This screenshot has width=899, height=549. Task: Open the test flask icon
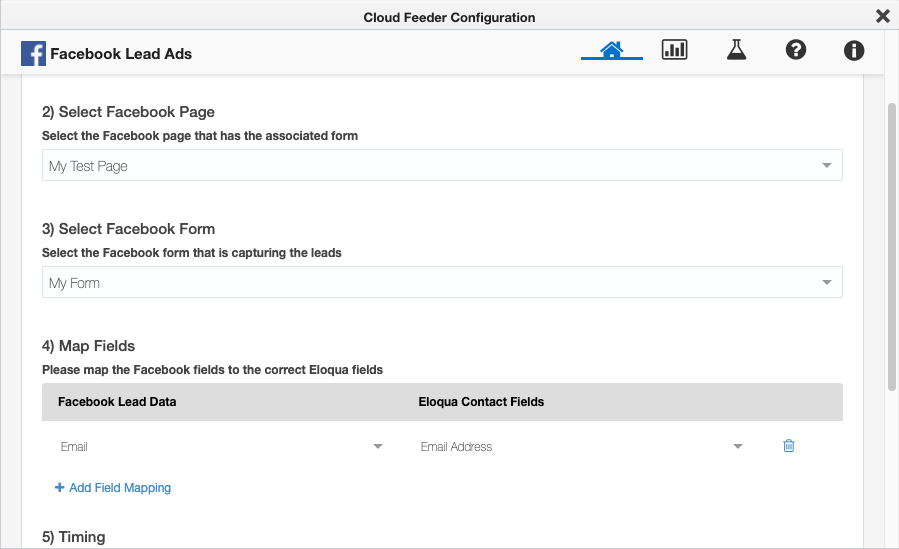(x=737, y=50)
